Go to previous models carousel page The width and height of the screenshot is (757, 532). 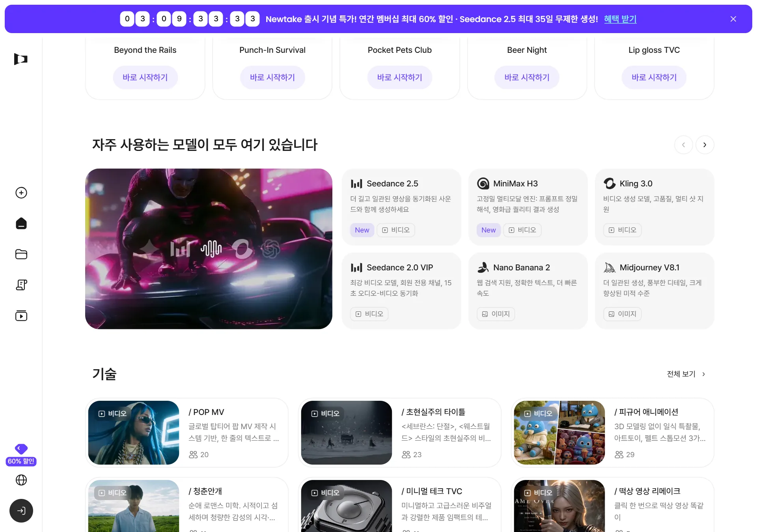684,145
